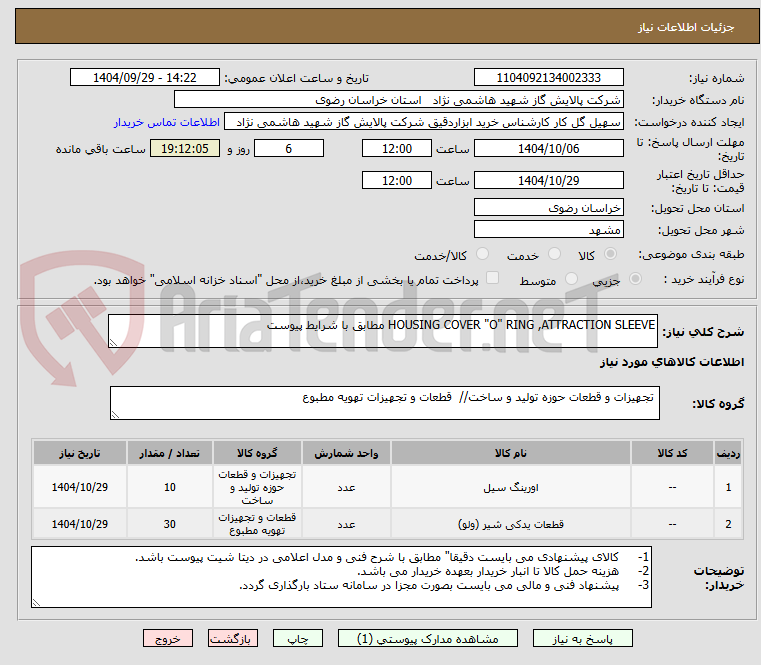Click the remaining time field 19:12:05
The height and width of the screenshot is (665, 761).
185,148
